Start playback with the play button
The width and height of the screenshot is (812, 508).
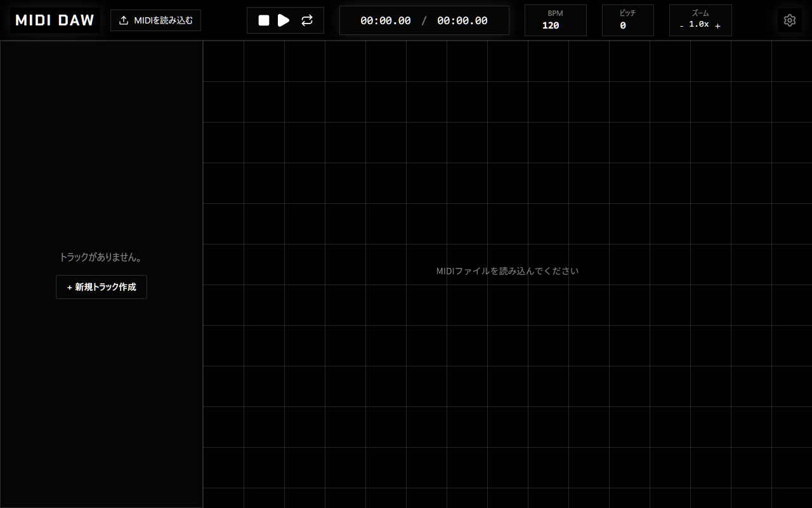coord(284,20)
